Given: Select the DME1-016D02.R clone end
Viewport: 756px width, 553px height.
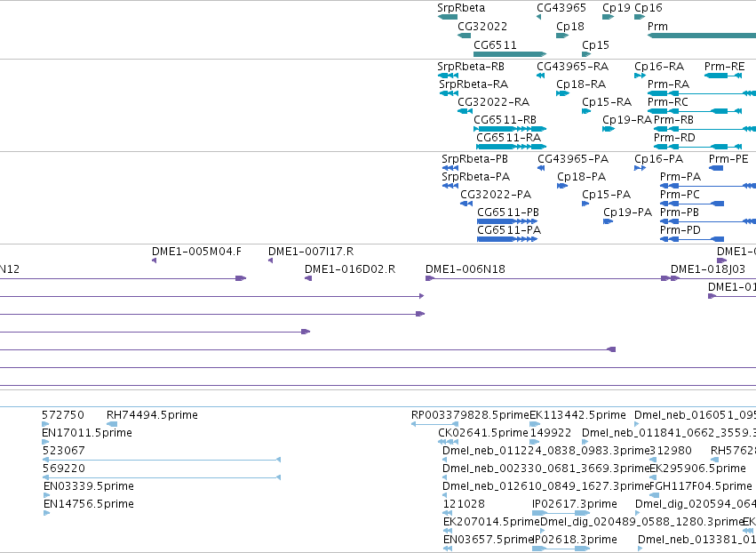Looking at the screenshot, I should click(308, 278).
